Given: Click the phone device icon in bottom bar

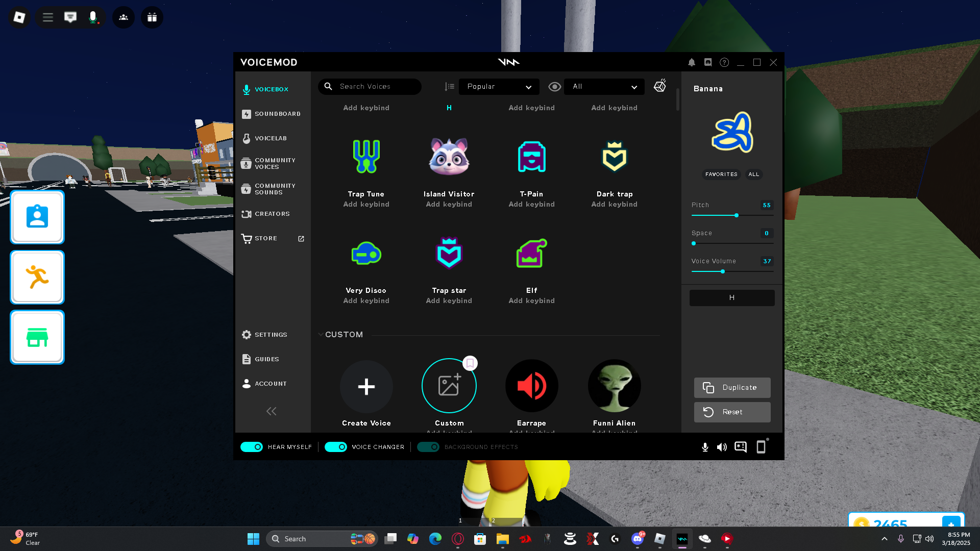Looking at the screenshot, I should pyautogui.click(x=762, y=446).
